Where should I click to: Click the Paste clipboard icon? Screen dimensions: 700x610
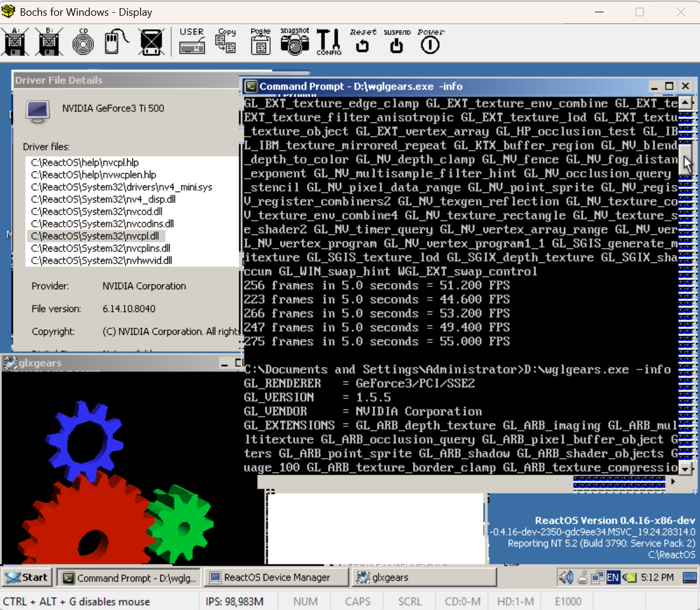pos(260,42)
